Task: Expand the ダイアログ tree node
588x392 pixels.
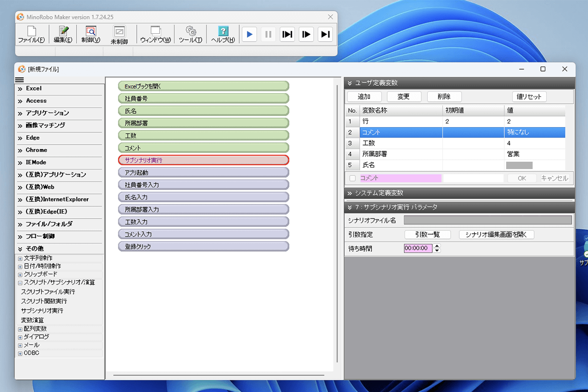Action: point(20,337)
